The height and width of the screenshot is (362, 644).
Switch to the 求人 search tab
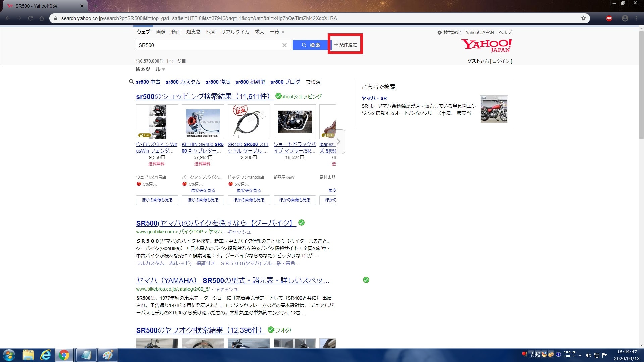point(260,32)
